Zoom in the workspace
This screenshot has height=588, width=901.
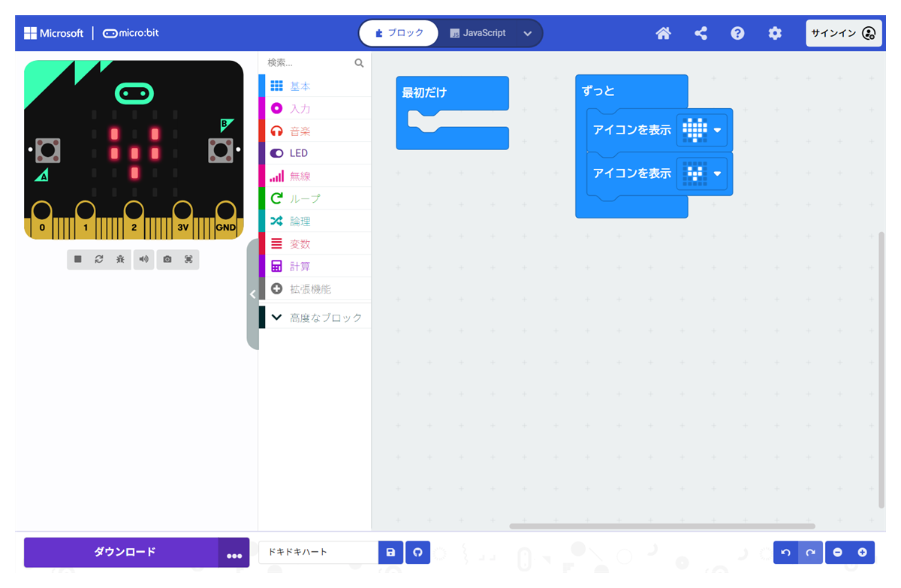(862, 553)
